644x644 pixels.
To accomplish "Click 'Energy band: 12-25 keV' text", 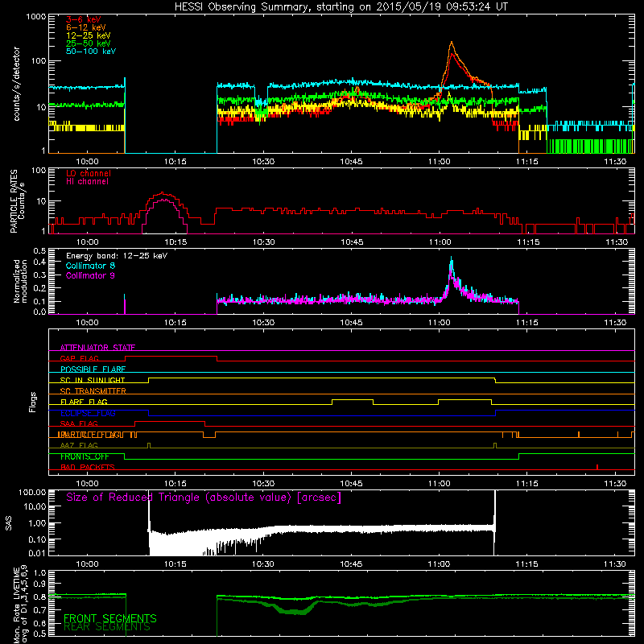I will [x=117, y=256].
